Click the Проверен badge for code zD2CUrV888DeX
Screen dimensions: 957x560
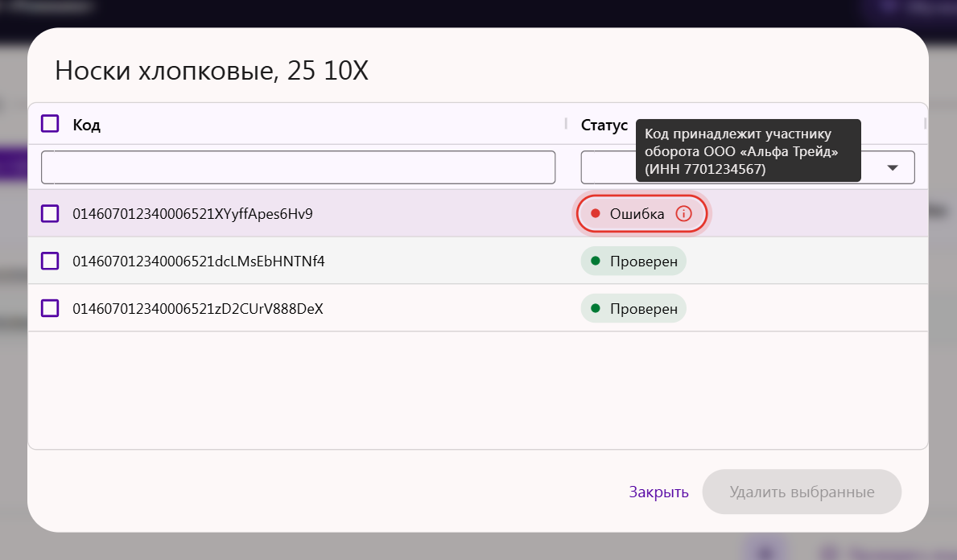[x=633, y=309]
